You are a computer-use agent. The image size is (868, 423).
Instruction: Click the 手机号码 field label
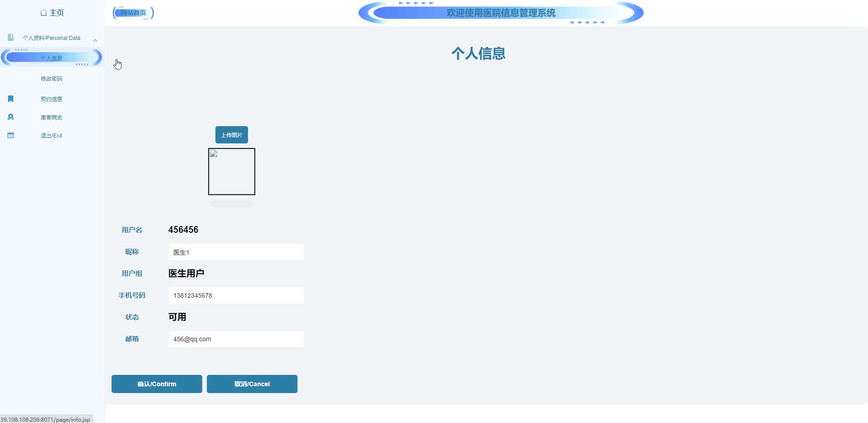click(132, 295)
